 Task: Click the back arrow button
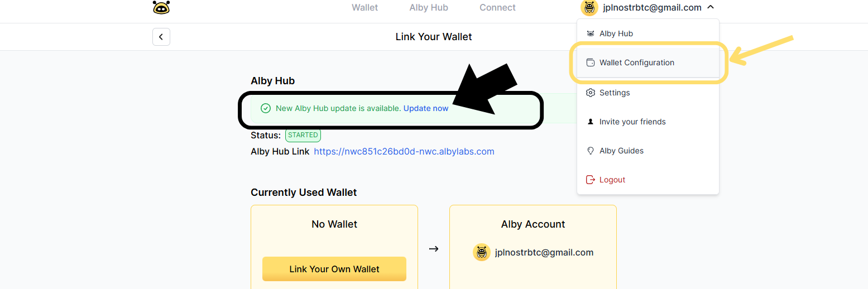161,37
